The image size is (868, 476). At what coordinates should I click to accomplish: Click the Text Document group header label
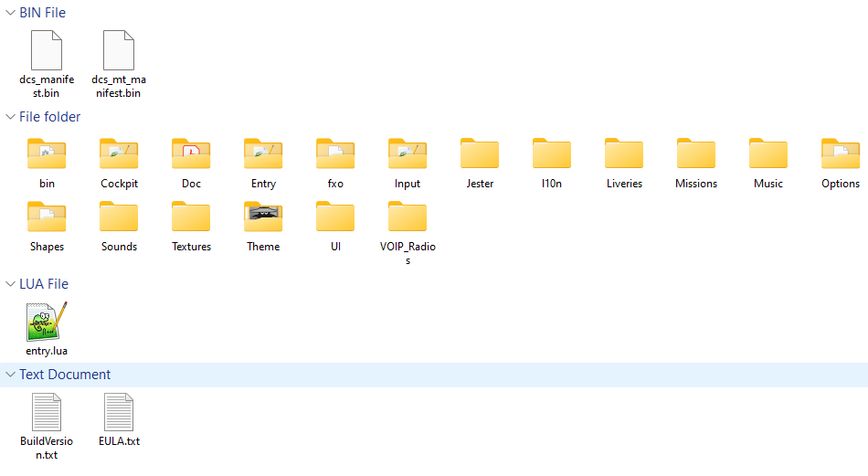click(65, 375)
